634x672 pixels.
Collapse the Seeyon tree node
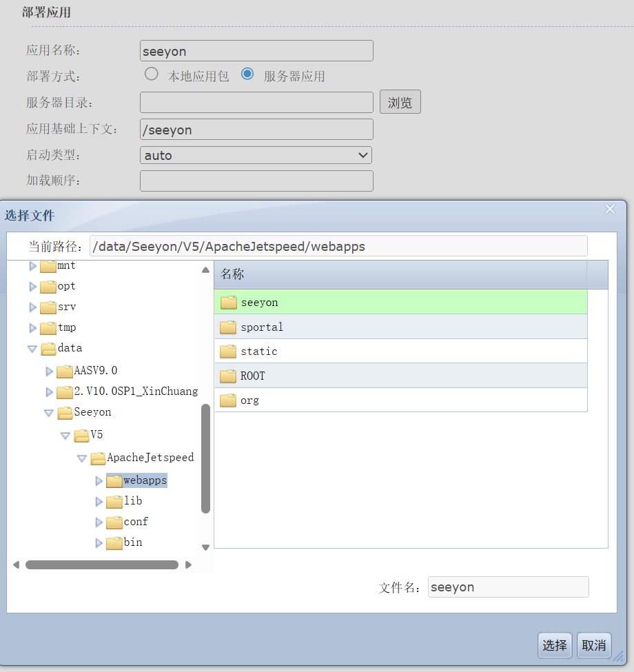[x=49, y=413]
